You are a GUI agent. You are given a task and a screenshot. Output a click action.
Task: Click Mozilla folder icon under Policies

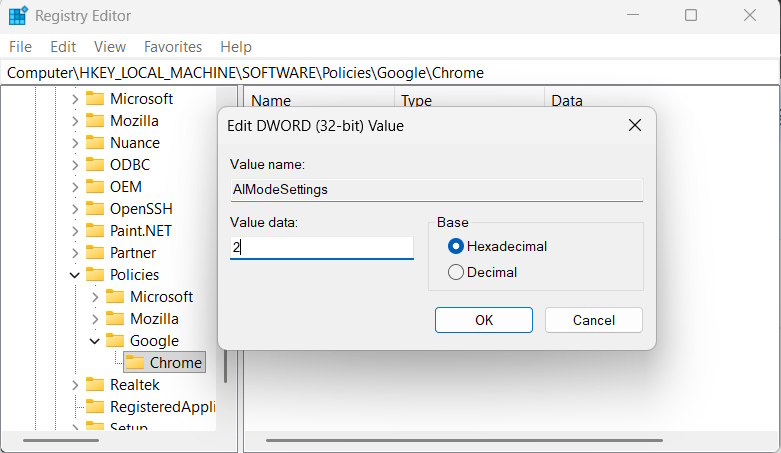pos(115,318)
